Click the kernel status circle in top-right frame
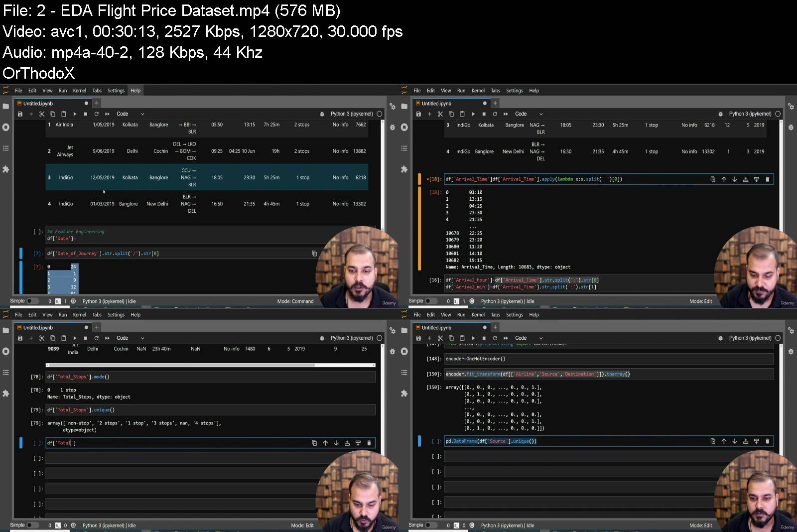Viewport: 797px width, 532px height. click(x=778, y=114)
